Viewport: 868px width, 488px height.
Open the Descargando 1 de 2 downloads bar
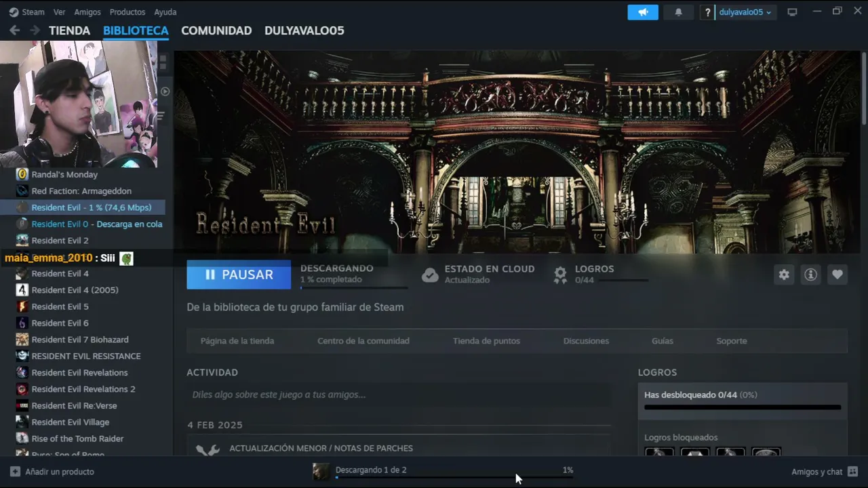click(x=443, y=470)
